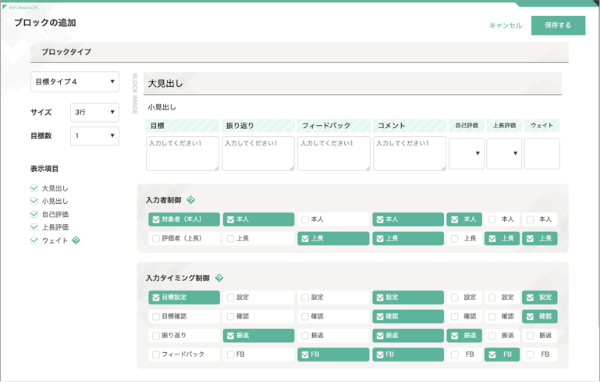Uncheck 振返 under the コメント column

(x=408, y=335)
